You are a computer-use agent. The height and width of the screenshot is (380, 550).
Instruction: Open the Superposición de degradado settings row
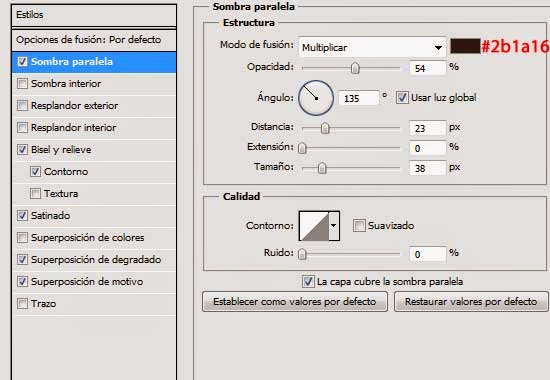tap(94, 260)
